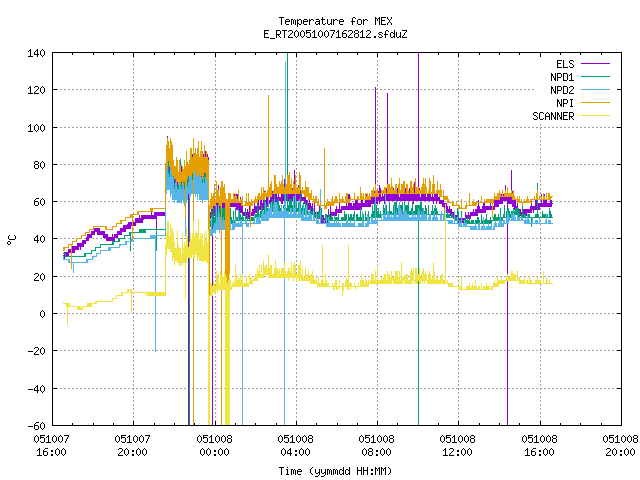Click the y-axis value 40
The width and height of the screenshot is (640, 480).
40,239
